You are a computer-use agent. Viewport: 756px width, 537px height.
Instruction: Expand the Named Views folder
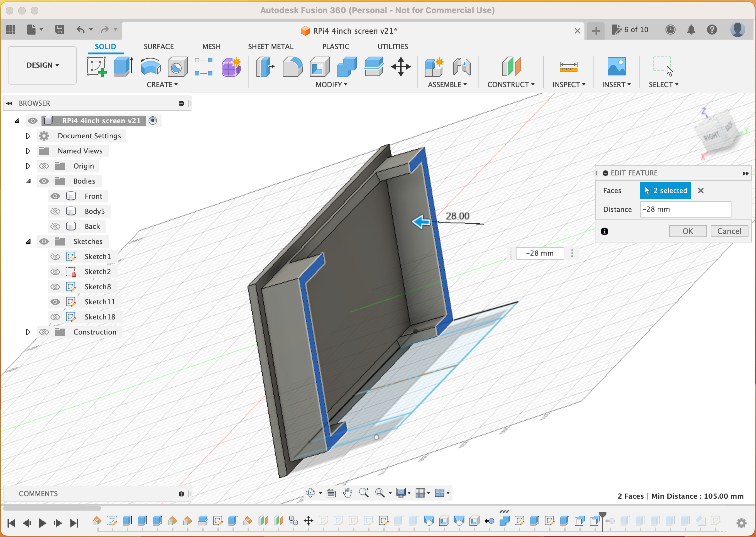(x=27, y=151)
